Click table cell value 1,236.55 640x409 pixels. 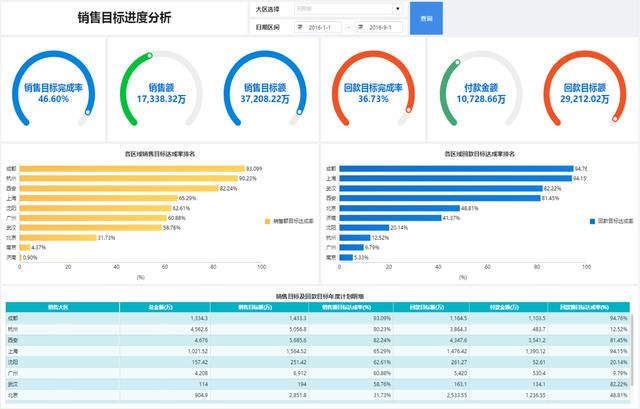[535, 395]
